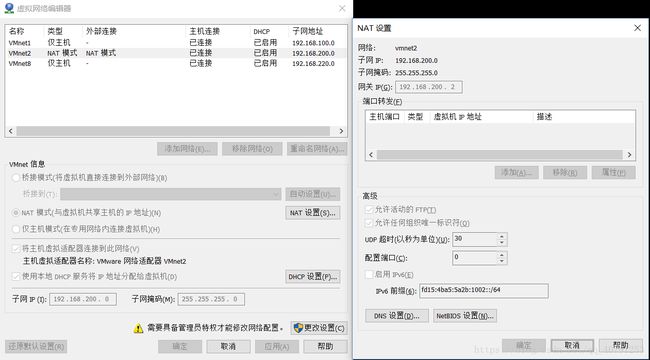Image resolution: width=650 pixels, height=360 pixels.
Task: Close the NAT 设置 dialog
Action: point(638,28)
